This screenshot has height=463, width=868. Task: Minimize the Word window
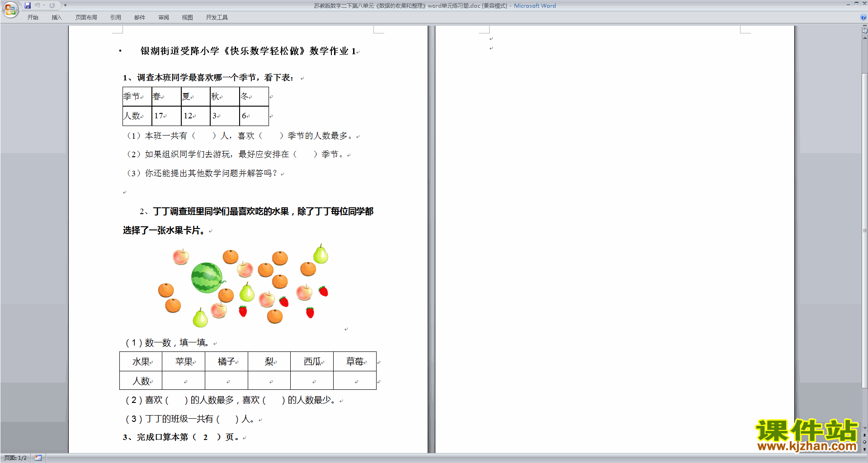848,4
